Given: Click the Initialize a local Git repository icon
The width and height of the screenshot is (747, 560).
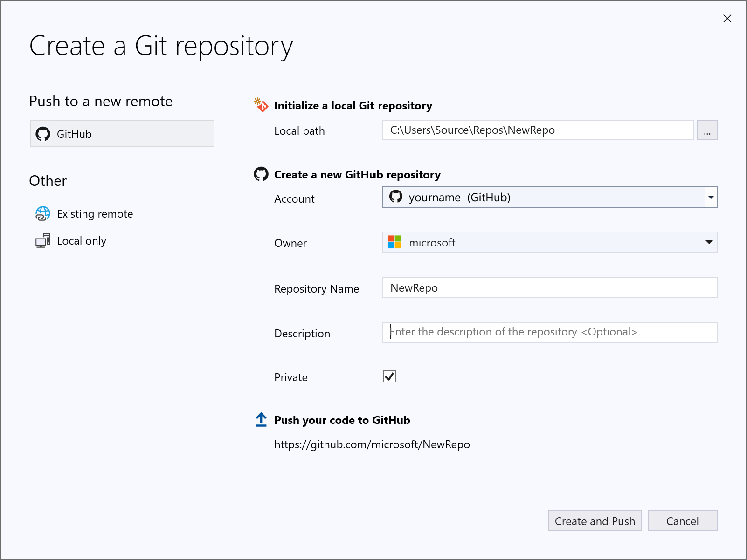Looking at the screenshot, I should tap(261, 105).
